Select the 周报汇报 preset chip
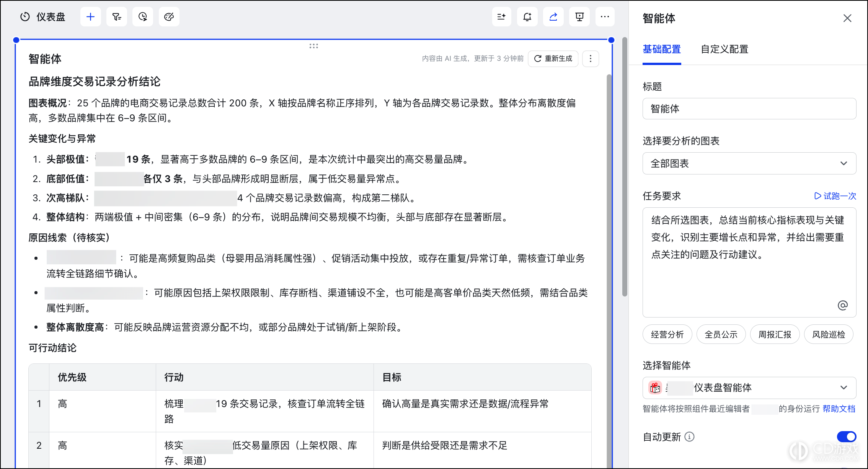868x469 pixels. point(775,334)
